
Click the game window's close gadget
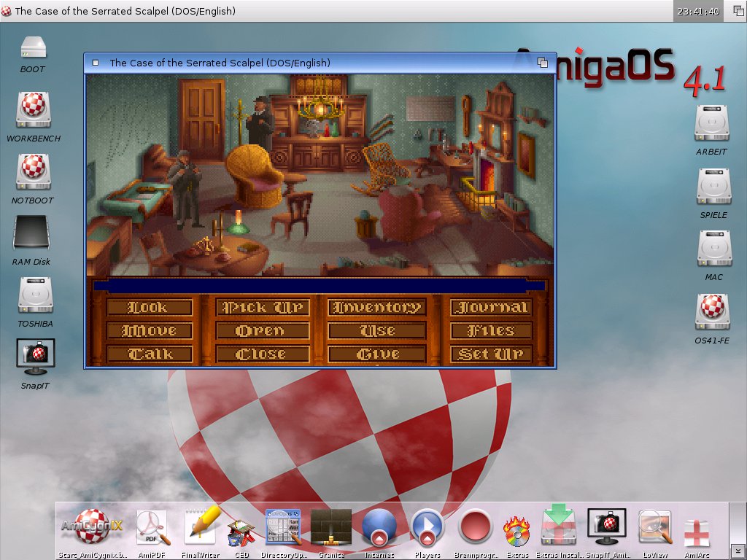96,63
